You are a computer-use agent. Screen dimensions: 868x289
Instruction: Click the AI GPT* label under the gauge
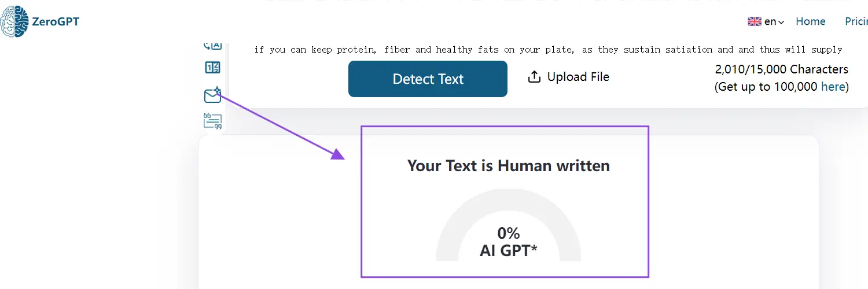508,250
